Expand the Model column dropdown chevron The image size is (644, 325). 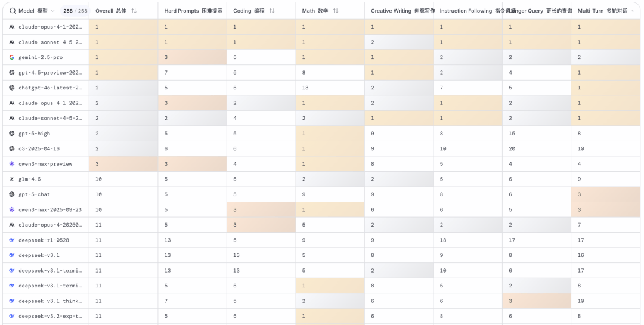52,11
